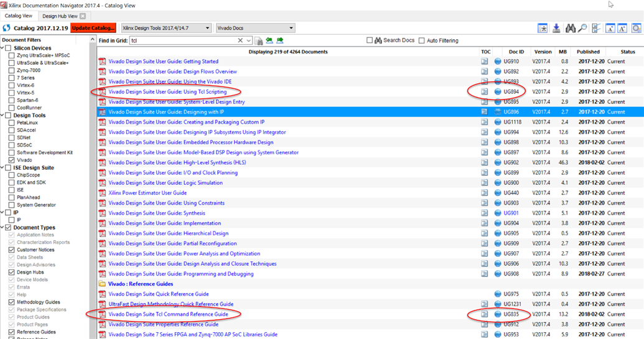This screenshot has height=339, width=644.
Task: Click the find document binoculars icon next to grid search
Action: click(x=259, y=40)
